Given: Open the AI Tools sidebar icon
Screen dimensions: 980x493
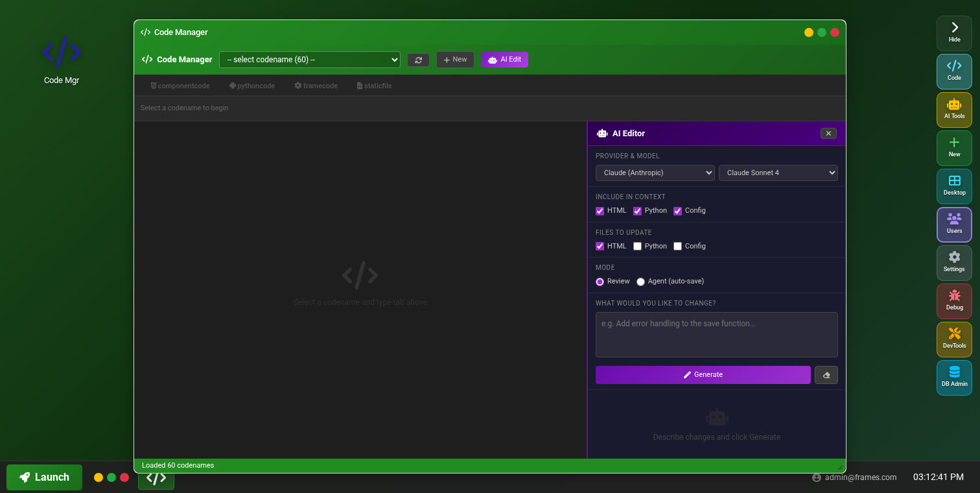Looking at the screenshot, I should pos(954,110).
